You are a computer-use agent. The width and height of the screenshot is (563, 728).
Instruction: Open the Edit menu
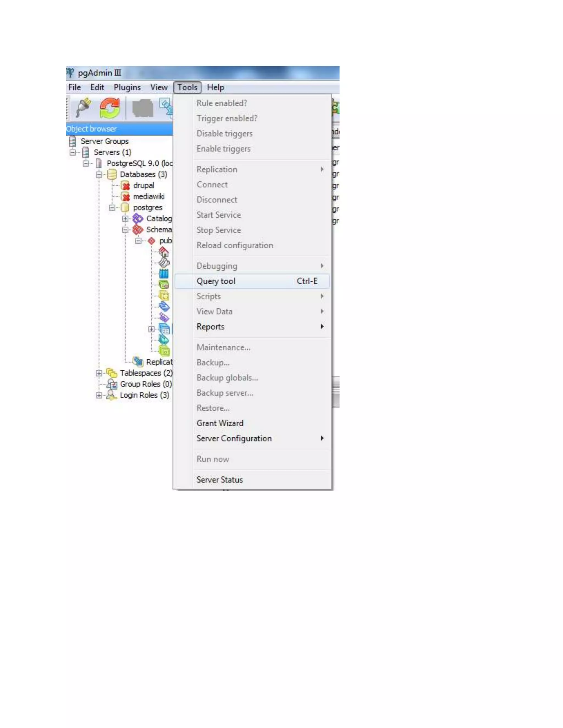97,87
